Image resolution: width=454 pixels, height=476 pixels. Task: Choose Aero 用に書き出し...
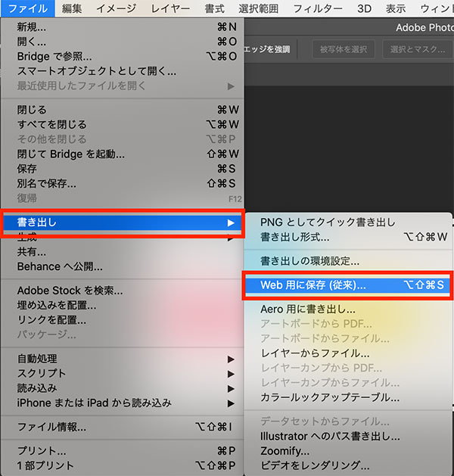348,309
